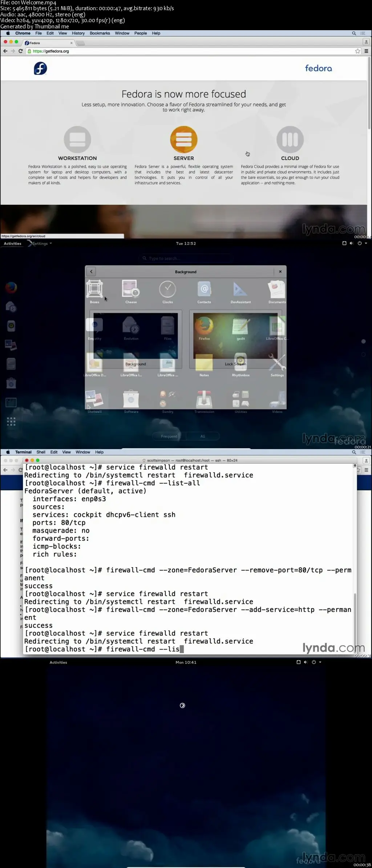Open the Bookmarks menu in Chrome

tap(100, 33)
